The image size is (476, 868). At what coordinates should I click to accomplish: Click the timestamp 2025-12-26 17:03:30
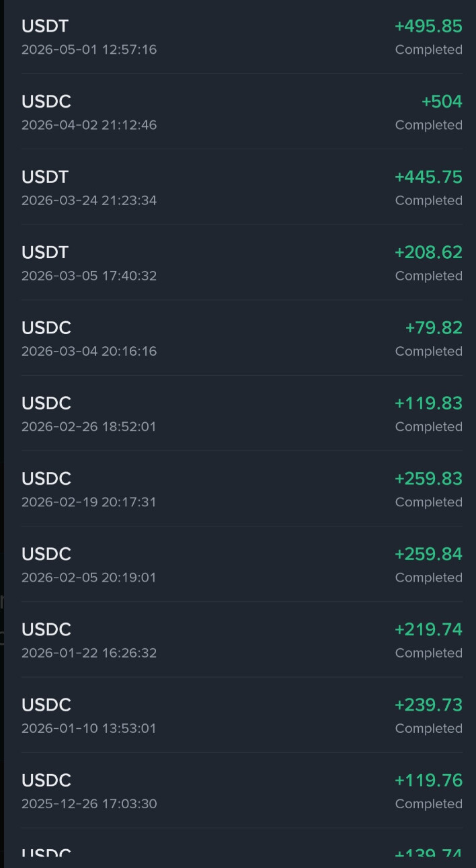pyautogui.click(x=89, y=803)
